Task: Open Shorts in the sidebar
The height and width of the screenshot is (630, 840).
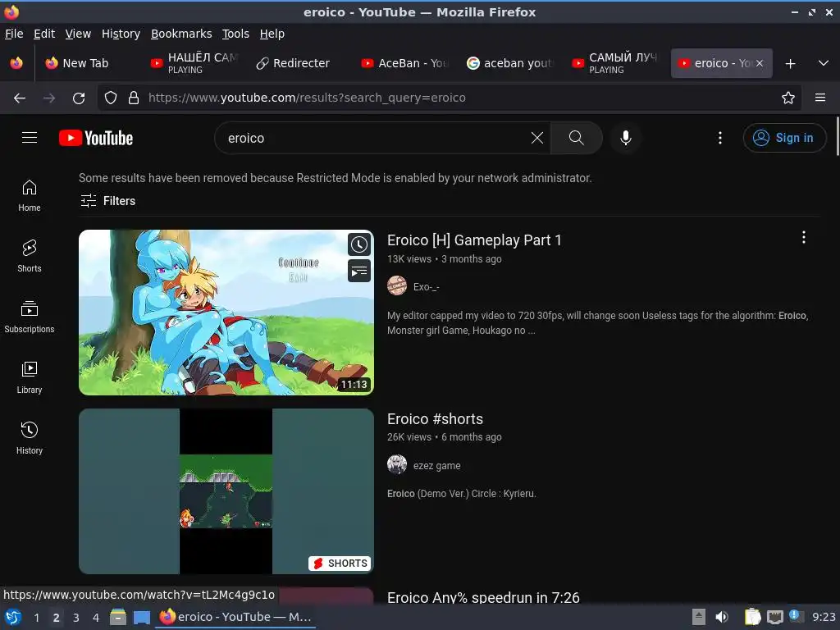Action: [x=30, y=256]
